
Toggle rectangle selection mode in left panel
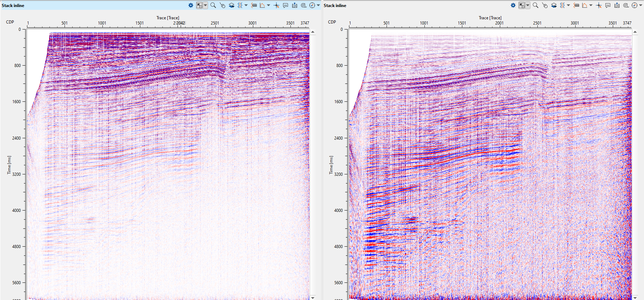[199, 5]
